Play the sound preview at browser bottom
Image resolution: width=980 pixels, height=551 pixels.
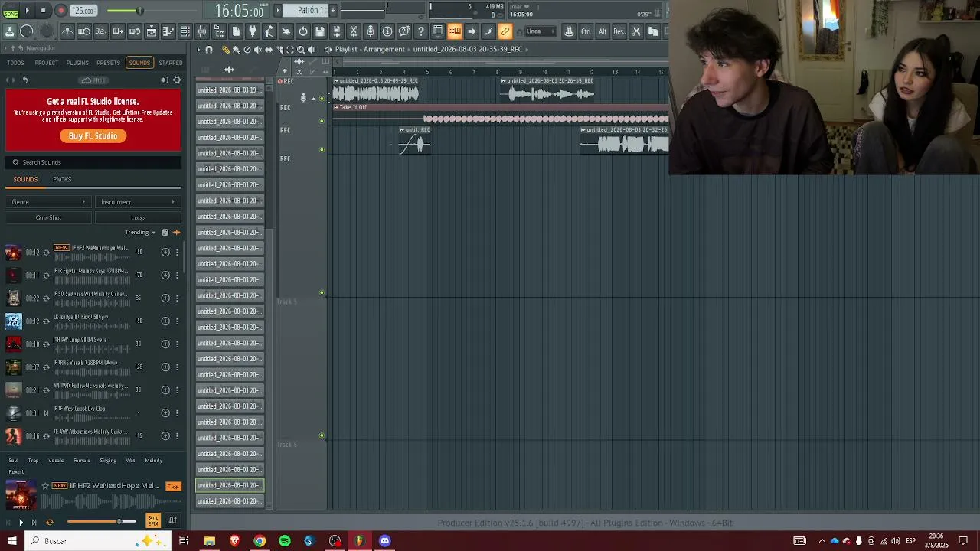(21, 522)
